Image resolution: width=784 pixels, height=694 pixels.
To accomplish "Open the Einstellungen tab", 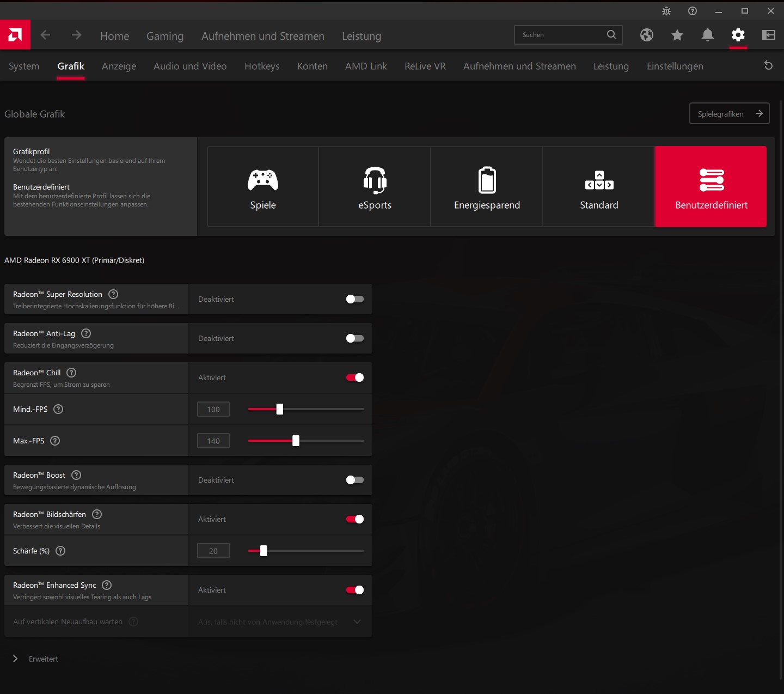I will pyautogui.click(x=675, y=66).
